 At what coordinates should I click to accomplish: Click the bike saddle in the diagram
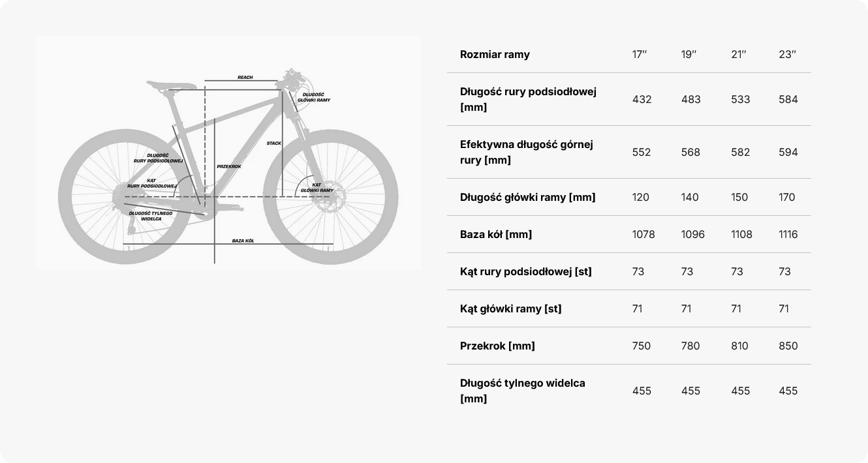171,85
